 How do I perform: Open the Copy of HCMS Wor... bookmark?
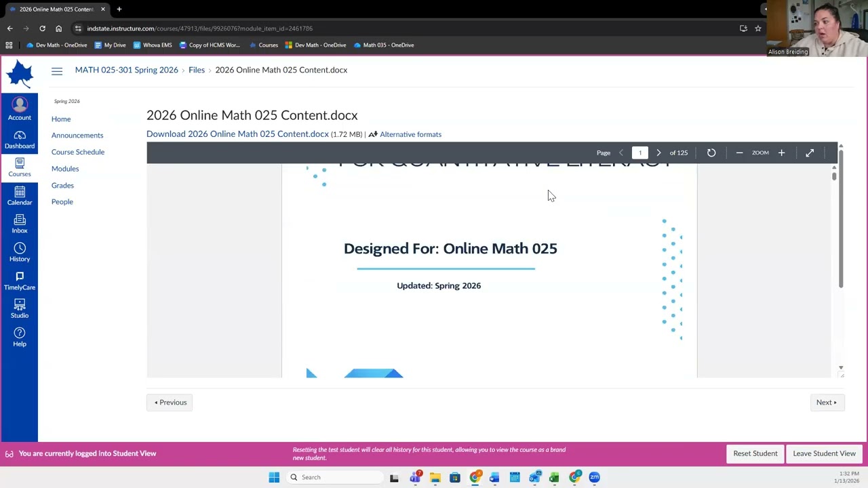click(x=210, y=45)
